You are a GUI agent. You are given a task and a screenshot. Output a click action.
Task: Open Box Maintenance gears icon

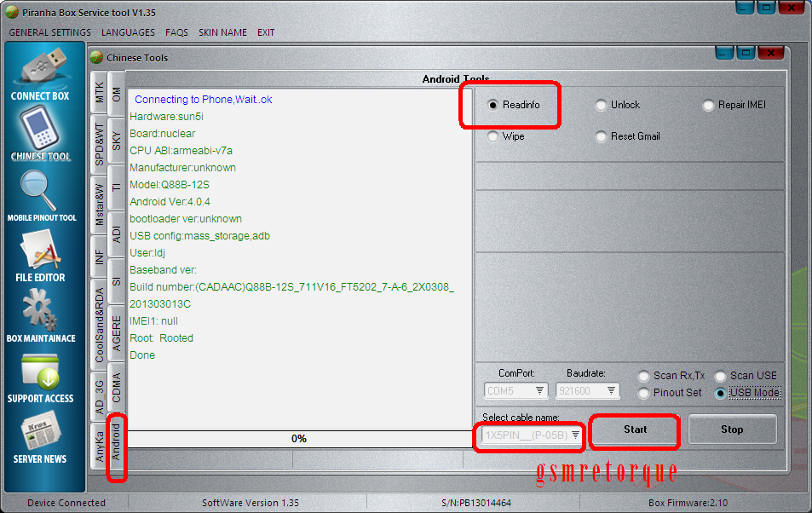click(41, 309)
